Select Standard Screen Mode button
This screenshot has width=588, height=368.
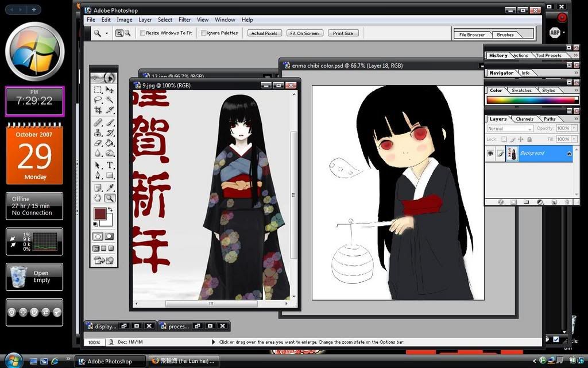coord(96,248)
